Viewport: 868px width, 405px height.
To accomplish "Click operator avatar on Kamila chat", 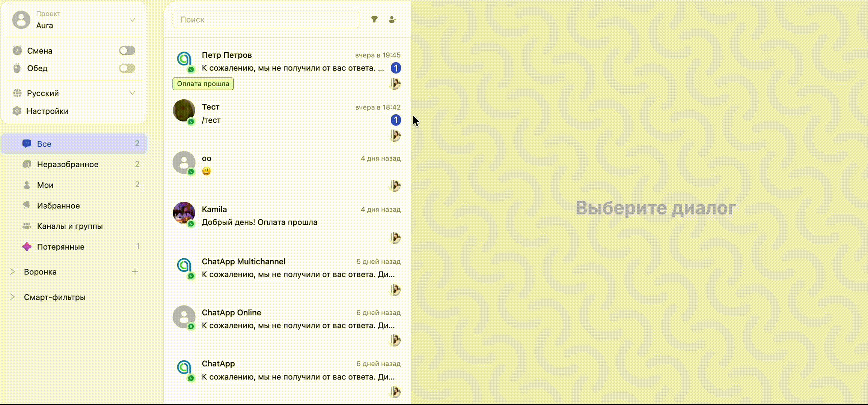I will (x=395, y=237).
